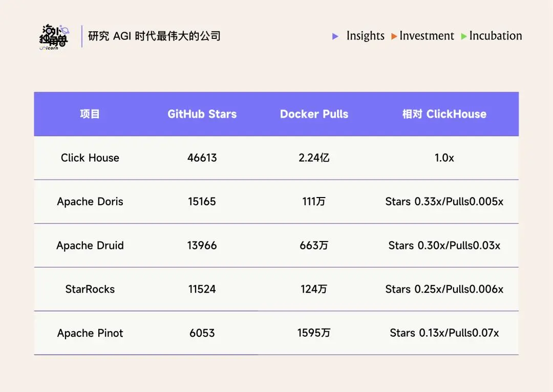
Task: Select the Insights label
Action: pyautogui.click(x=366, y=36)
